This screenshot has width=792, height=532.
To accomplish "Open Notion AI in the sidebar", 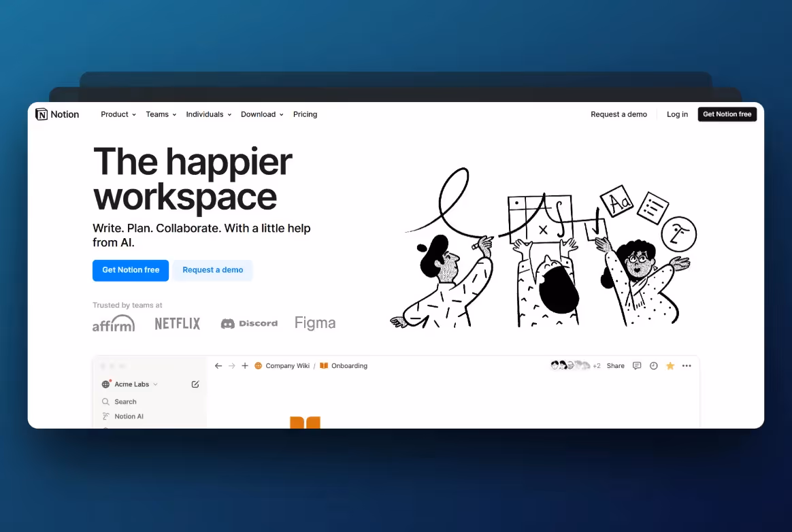I will coord(122,416).
